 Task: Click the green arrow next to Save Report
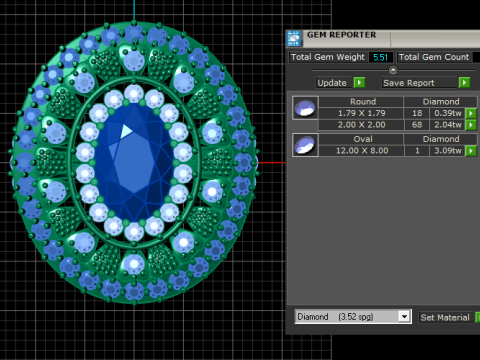[464, 82]
